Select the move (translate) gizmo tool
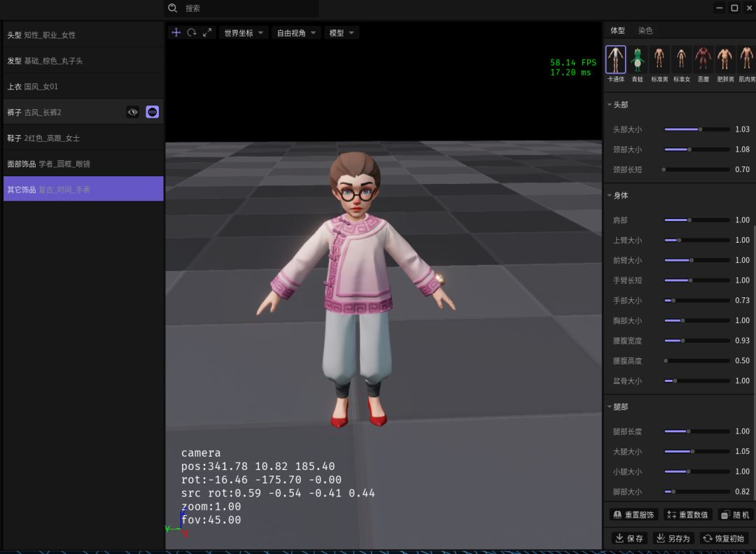The height and width of the screenshot is (554, 756). click(x=176, y=33)
